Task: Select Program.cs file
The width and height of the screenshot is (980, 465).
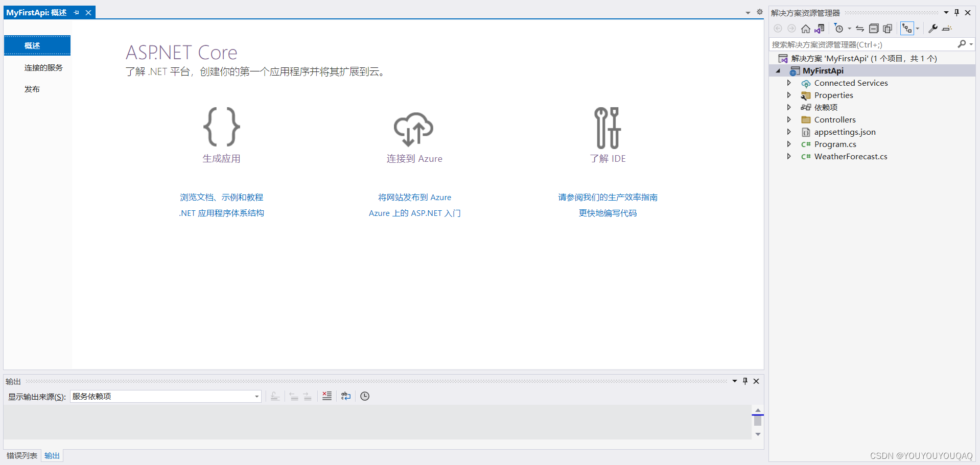Action: pos(835,144)
